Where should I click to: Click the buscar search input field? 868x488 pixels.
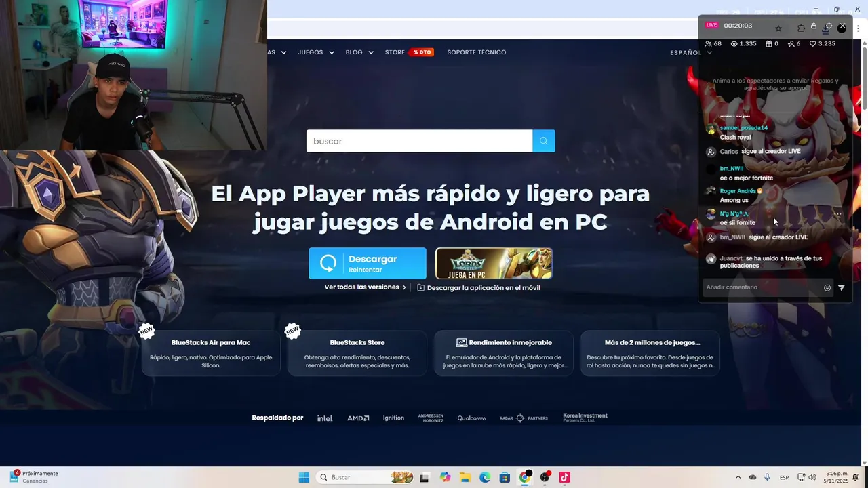tap(420, 141)
